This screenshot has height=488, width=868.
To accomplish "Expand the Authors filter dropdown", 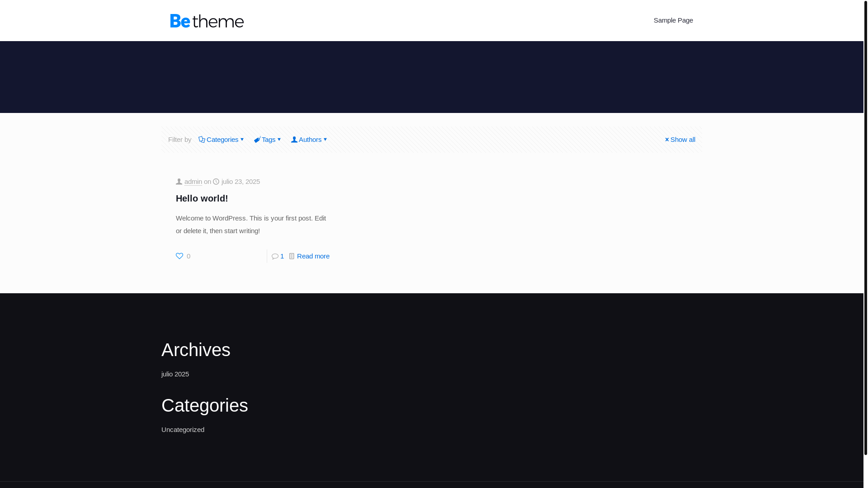I will pyautogui.click(x=309, y=140).
